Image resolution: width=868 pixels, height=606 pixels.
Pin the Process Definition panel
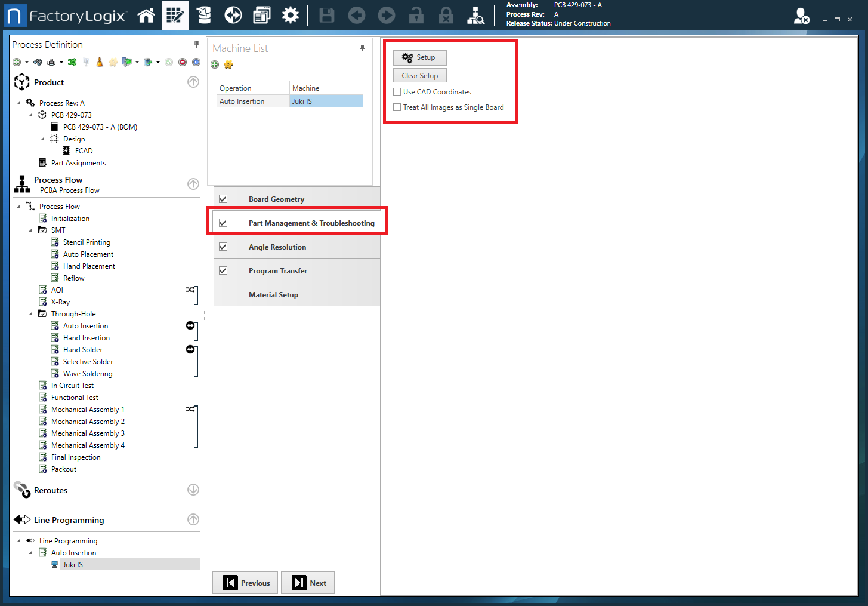(x=196, y=44)
